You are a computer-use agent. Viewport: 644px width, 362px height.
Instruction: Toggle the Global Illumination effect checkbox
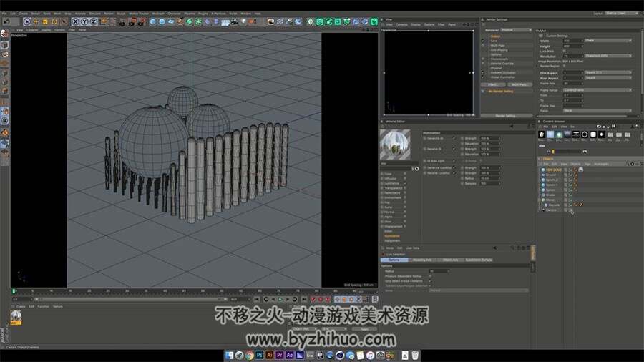[483, 77]
